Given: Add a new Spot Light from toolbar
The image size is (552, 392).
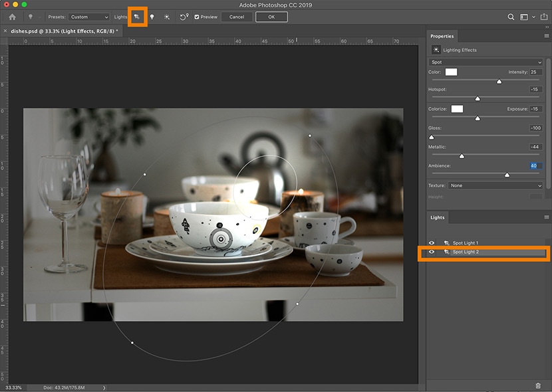Looking at the screenshot, I should tap(137, 17).
